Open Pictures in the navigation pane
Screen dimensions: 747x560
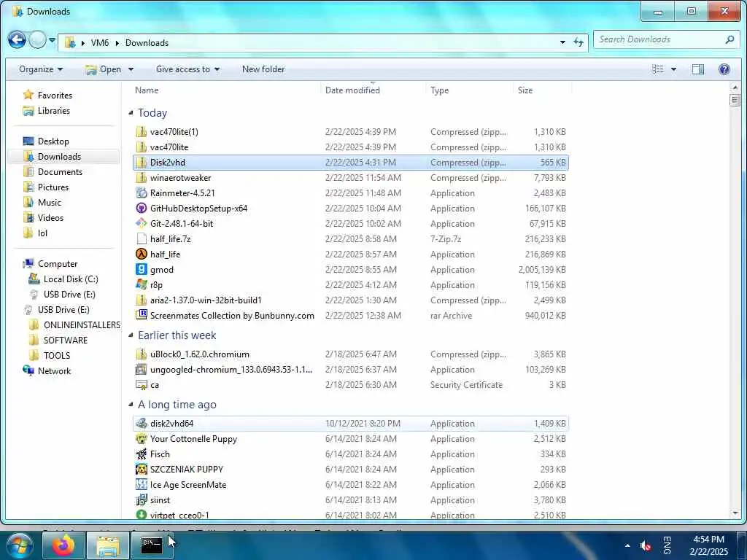pos(46,187)
